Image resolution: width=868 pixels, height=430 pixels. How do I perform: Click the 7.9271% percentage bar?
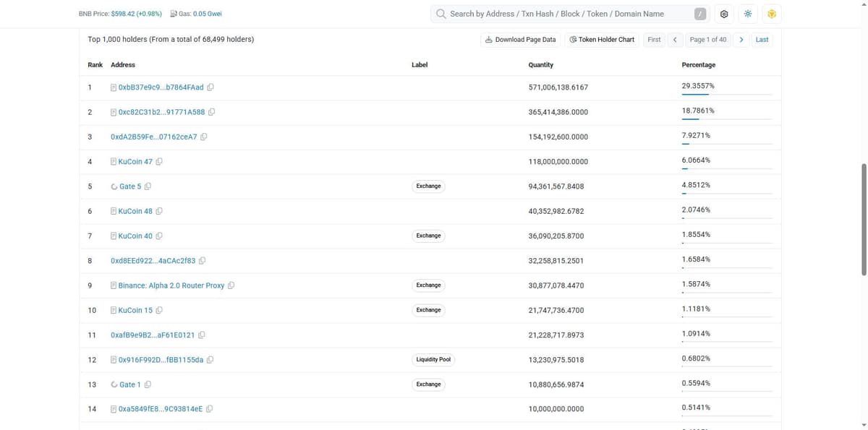[726, 144]
